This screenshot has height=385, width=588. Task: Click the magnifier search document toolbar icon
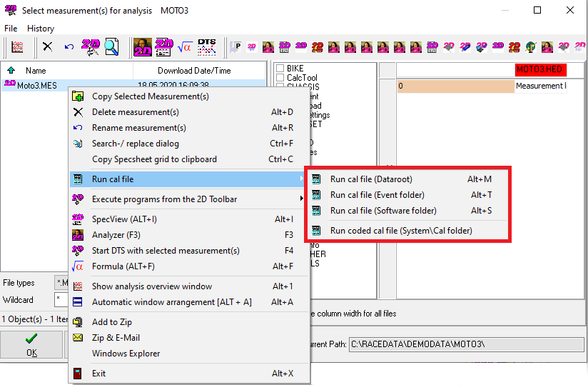[x=112, y=47]
